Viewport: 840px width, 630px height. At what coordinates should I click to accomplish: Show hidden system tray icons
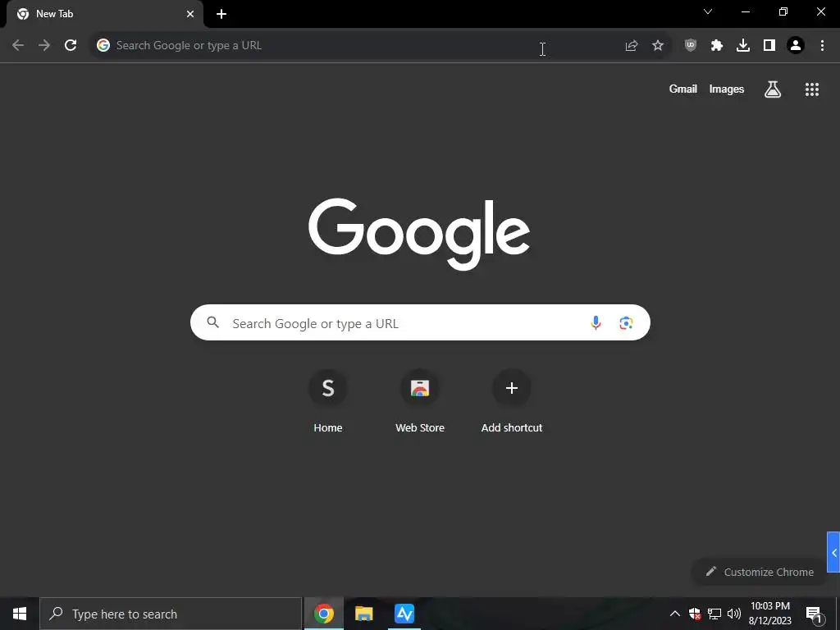point(675,614)
